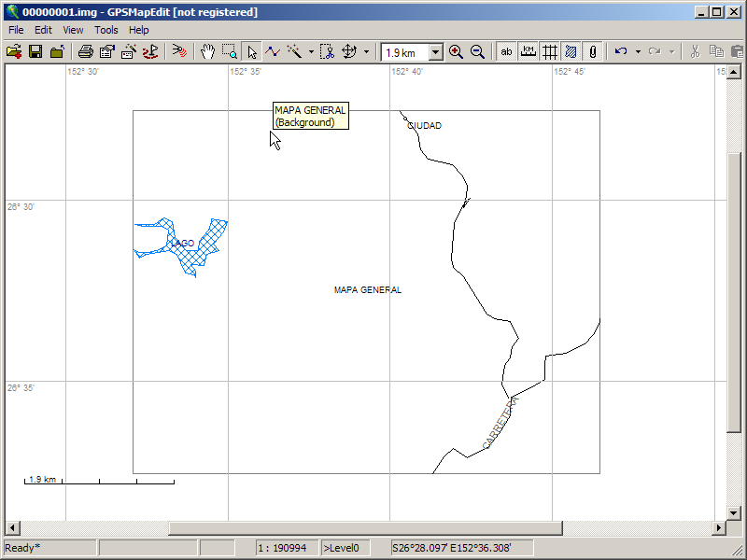Viewport: 747px width, 560px height.
Task: Click the horizontal scrollbar thumb
Action: tap(364, 527)
